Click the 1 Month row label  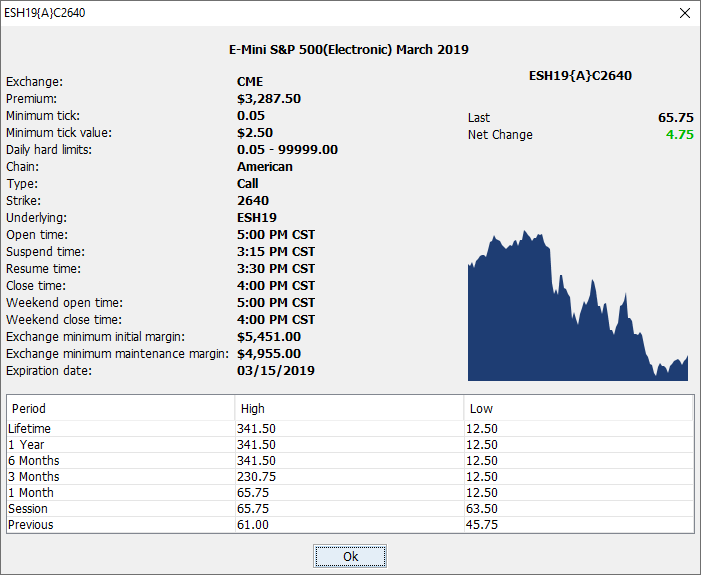tap(31, 493)
